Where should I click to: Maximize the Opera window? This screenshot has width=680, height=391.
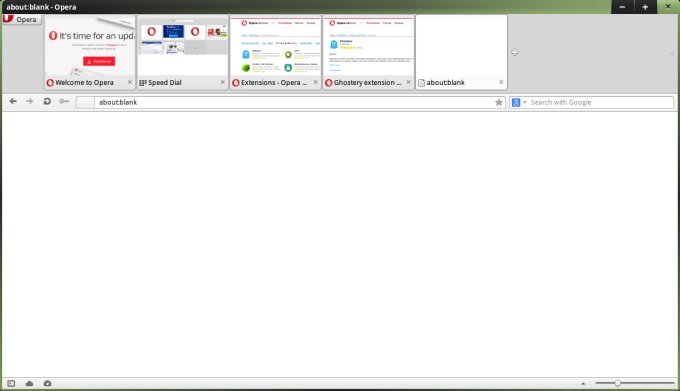[x=645, y=7]
